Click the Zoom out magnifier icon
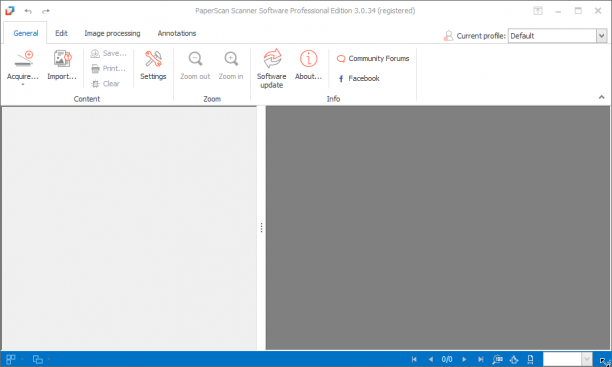Viewport: 612px width, 367px height. (195, 59)
